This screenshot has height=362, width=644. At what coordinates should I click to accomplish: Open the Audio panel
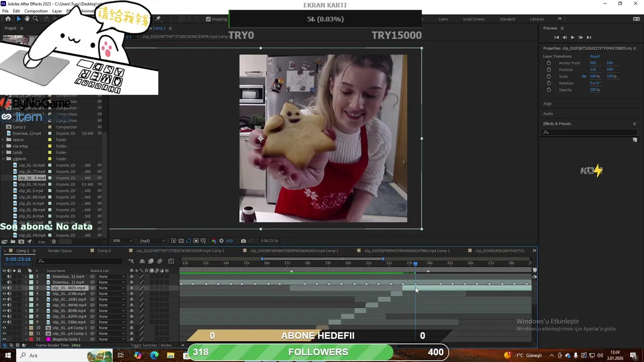tap(548, 114)
